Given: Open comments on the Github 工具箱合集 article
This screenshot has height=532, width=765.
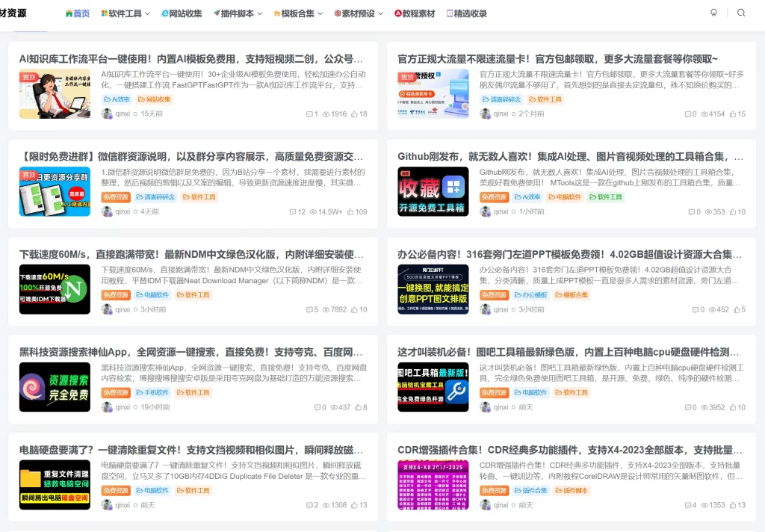Looking at the screenshot, I should (x=693, y=211).
